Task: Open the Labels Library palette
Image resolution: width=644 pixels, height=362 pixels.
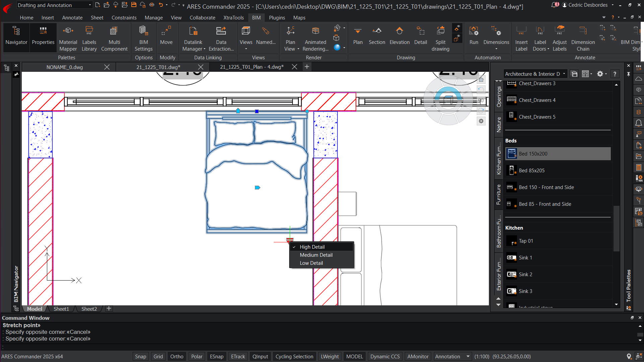Action: coord(89,39)
